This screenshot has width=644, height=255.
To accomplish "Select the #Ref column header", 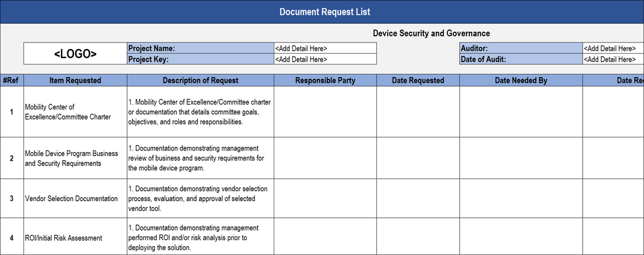I will coord(11,81).
